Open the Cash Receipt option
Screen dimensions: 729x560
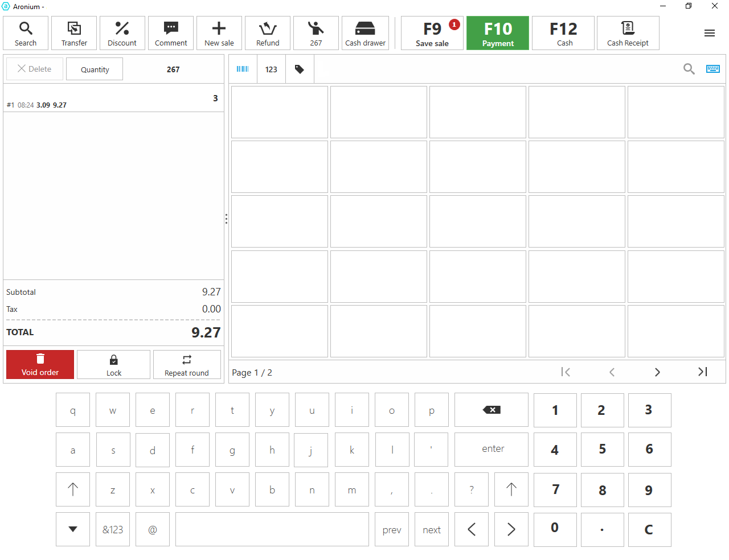628,33
